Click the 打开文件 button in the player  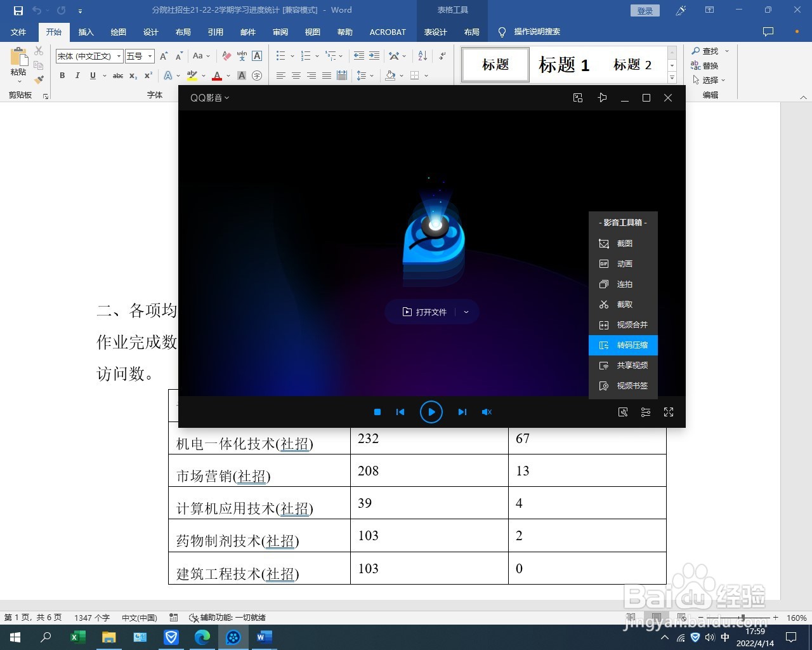426,312
